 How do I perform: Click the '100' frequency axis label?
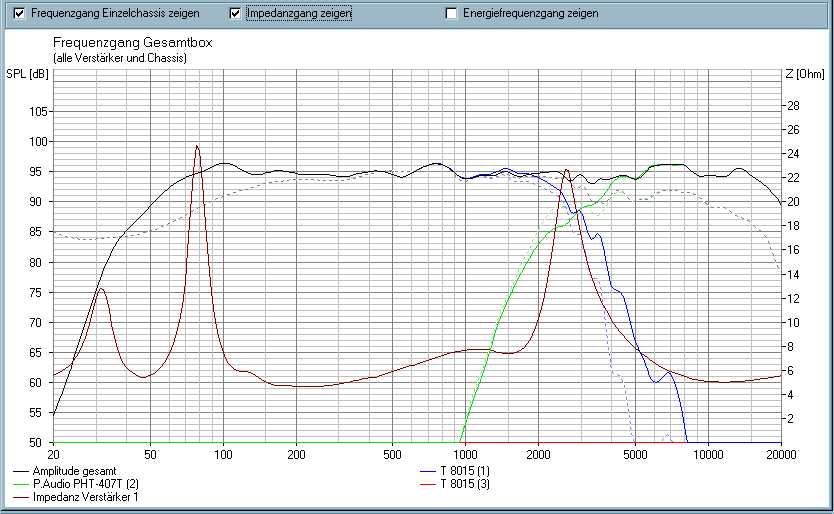coord(223,454)
